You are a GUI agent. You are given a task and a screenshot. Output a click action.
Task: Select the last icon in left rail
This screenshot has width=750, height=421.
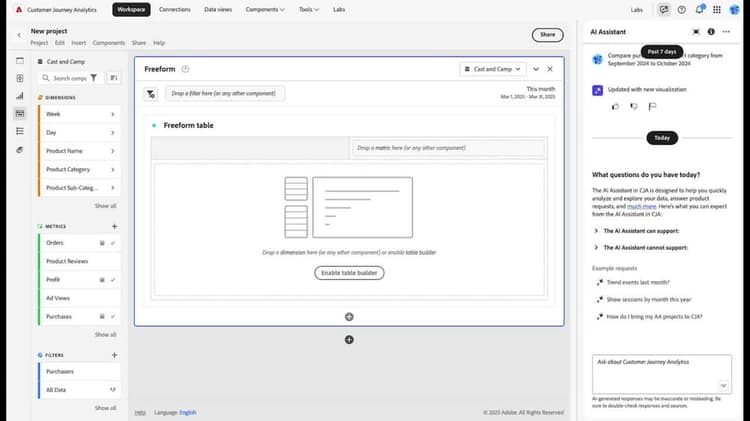click(20, 150)
